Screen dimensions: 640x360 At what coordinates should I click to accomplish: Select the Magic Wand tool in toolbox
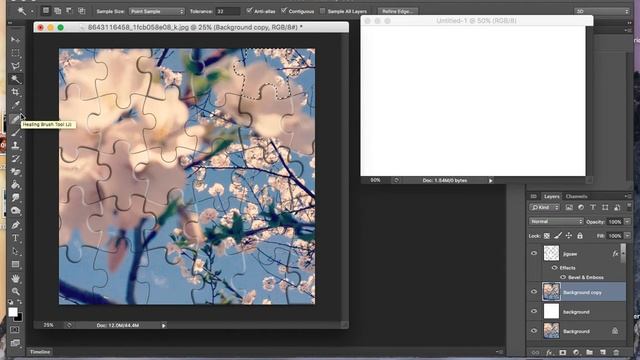[x=16, y=79]
